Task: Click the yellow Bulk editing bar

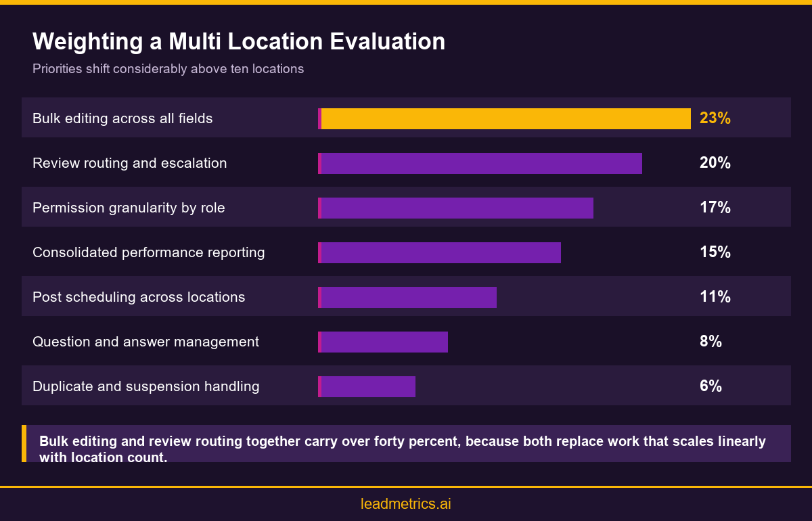Action: click(x=504, y=118)
